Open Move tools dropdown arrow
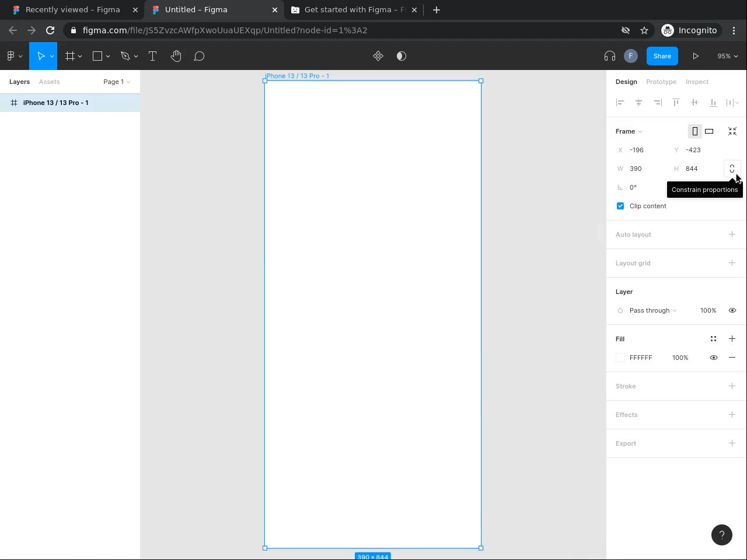The image size is (747, 560). (52, 57)
